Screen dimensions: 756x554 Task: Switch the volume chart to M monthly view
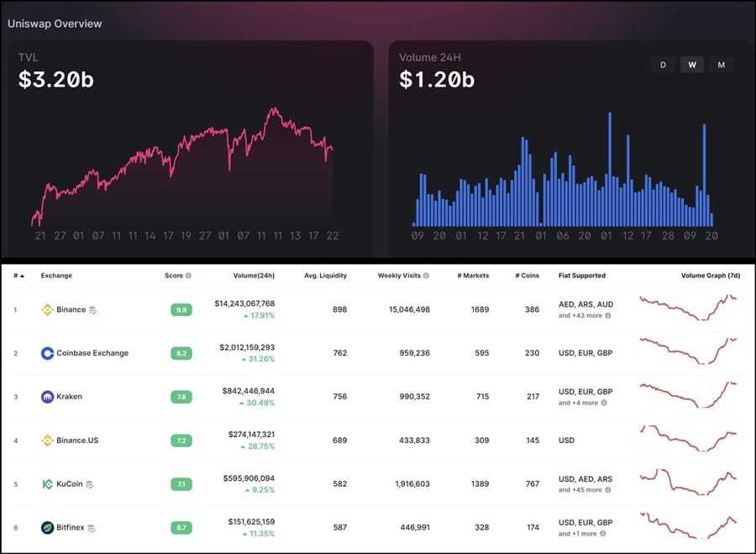720,64
